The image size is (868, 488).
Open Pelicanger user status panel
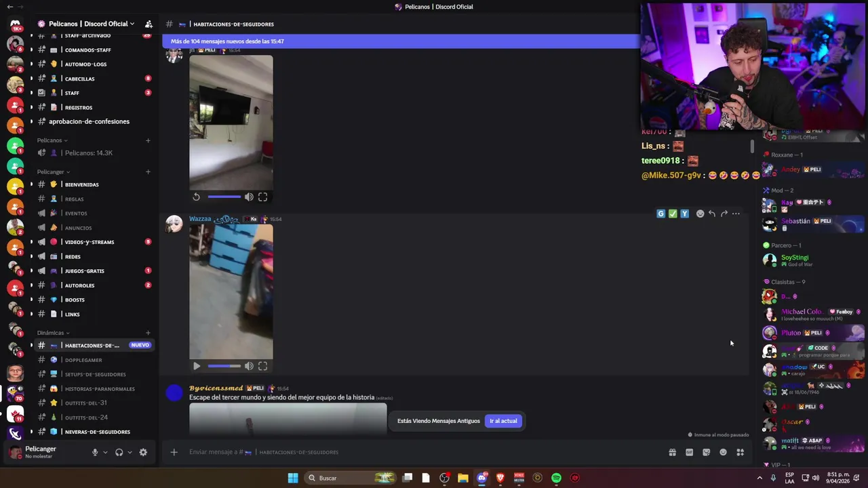point(41,452)
